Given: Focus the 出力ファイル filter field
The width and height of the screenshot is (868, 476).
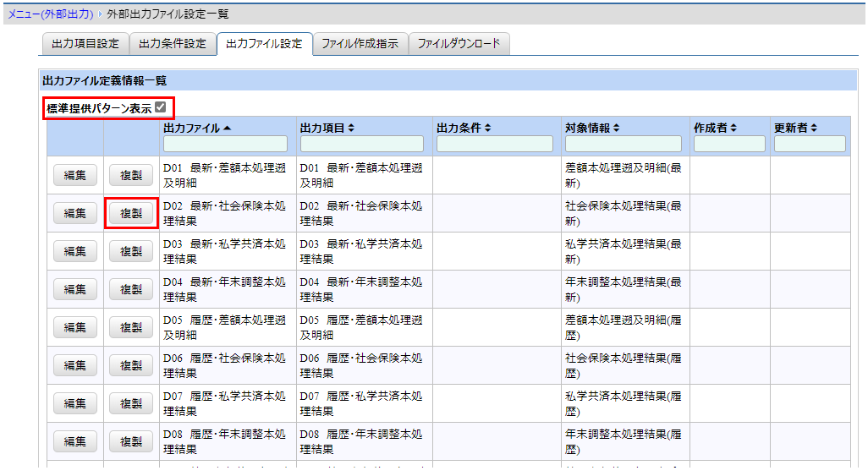Looking at the screenshot, I should pos(225,144).
